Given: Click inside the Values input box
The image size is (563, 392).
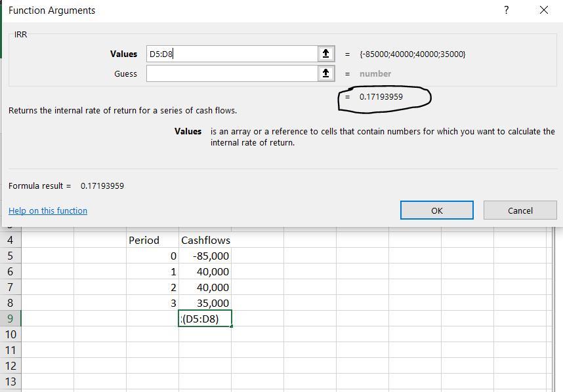Looking at the screenshot, I should click(x=232, y=54).
